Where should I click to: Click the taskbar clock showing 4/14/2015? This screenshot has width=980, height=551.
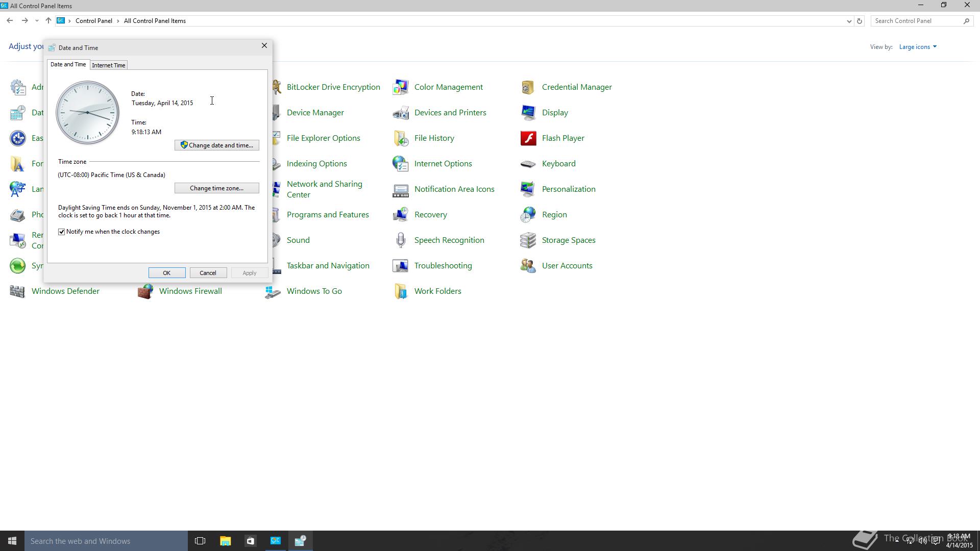pyautogui.click(x=959, y=541)
